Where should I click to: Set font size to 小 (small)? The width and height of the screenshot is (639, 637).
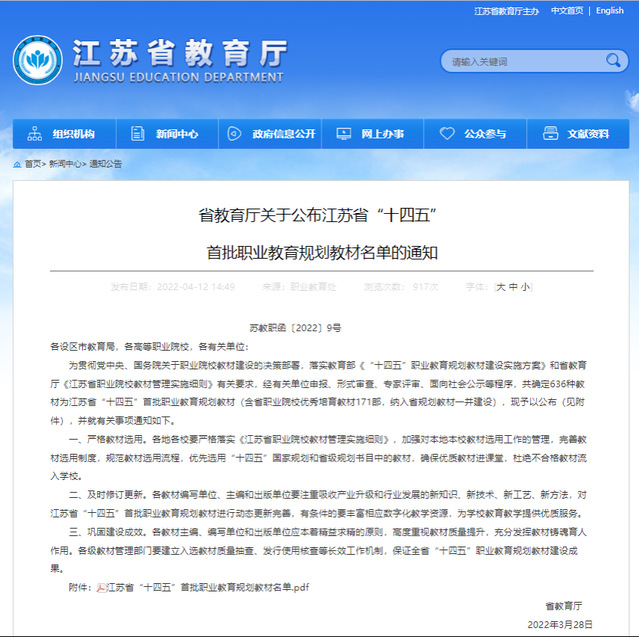click(525, 287)
